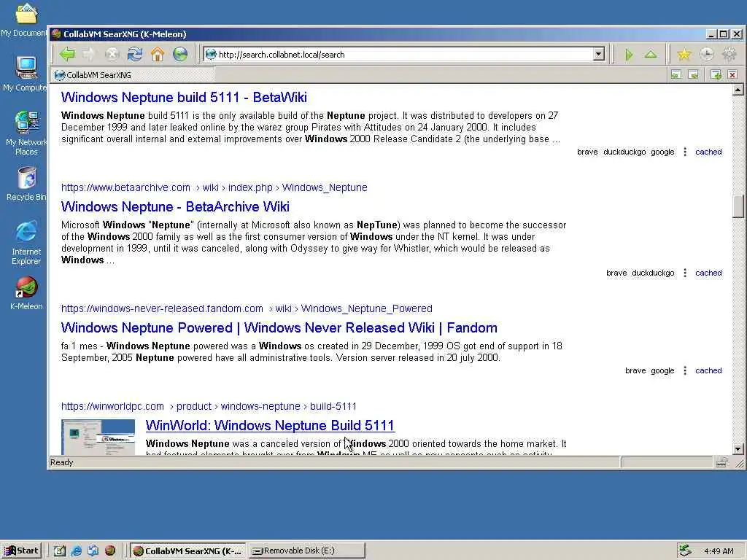
Task: Reload the page with the Refresh icon
Action: (x=135, y=54)
